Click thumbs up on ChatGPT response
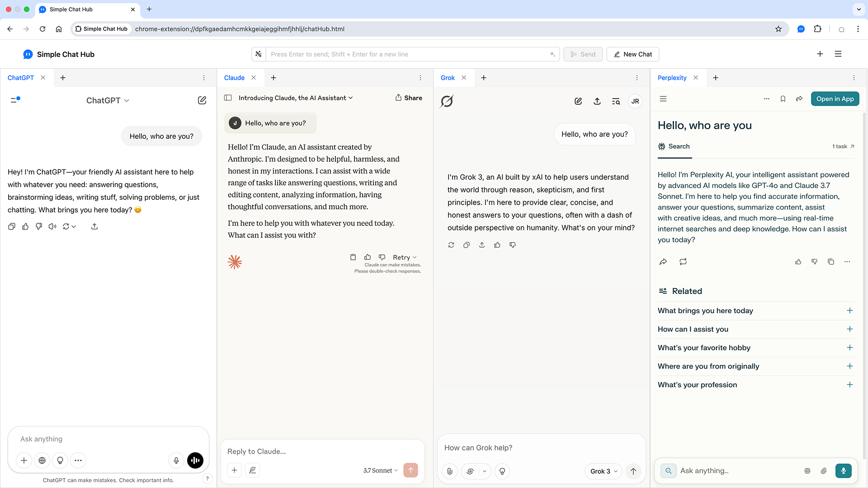 25,226
